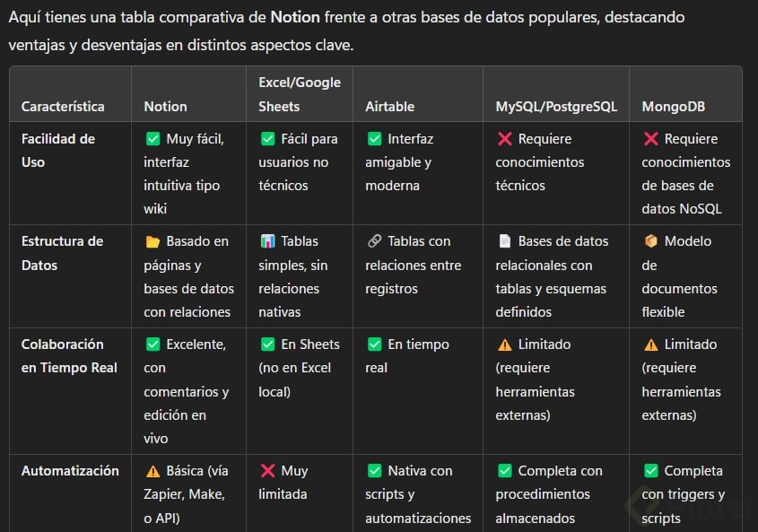Viewport: 758px width, 532px height.
Task: Click the text "tablas y esquemas definidos"
Action: click(551, 301)
